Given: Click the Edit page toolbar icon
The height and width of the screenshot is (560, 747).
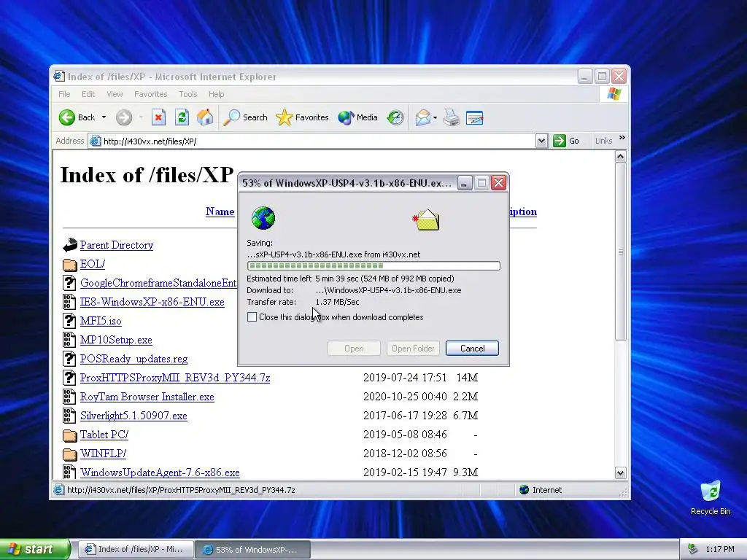Looking at the screenshot, I should pyautogui.click(x=474, y=117).
